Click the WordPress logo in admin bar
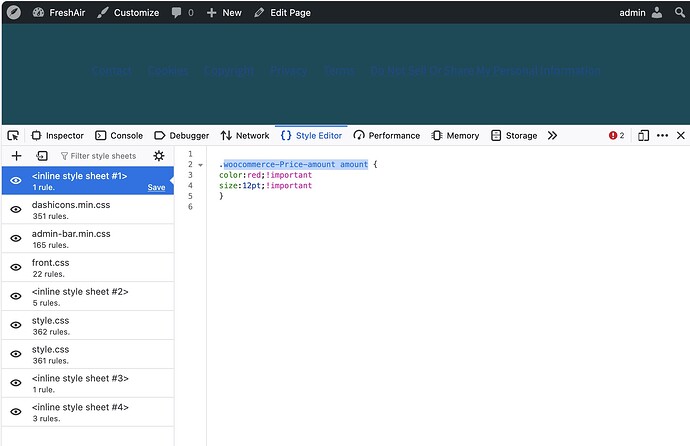 [14, 12]
